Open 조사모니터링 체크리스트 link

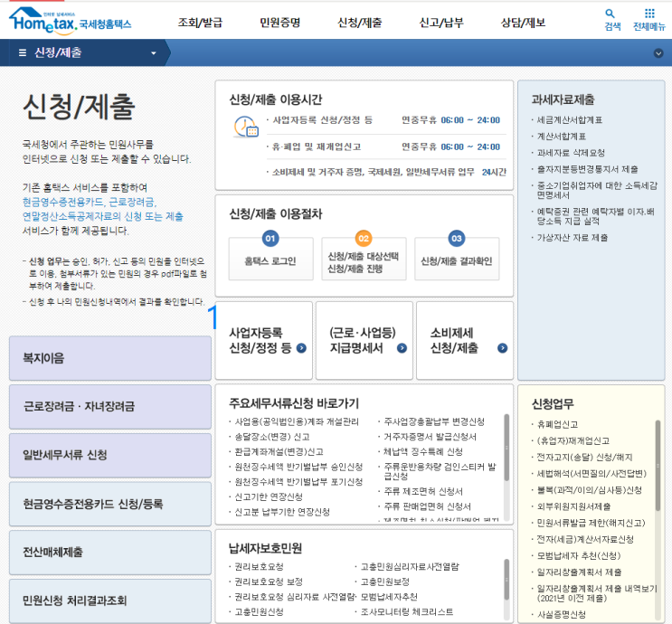point(407,611)
